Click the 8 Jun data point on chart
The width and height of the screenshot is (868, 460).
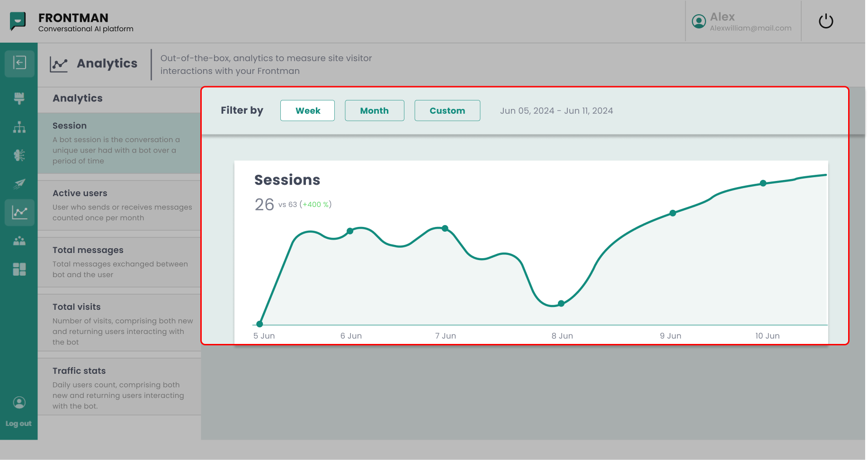561,303
